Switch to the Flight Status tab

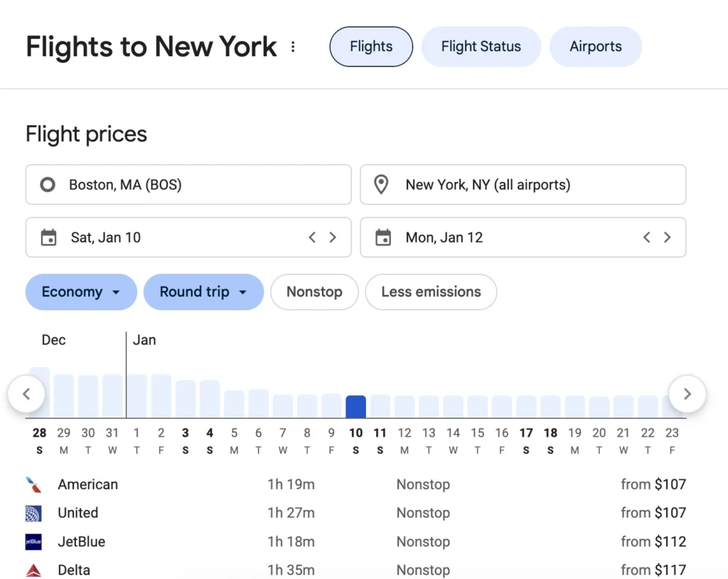coord(481,47)
